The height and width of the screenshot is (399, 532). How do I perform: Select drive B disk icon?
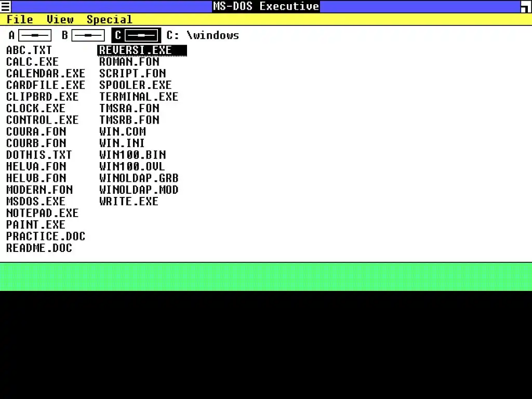click(88, 35)
